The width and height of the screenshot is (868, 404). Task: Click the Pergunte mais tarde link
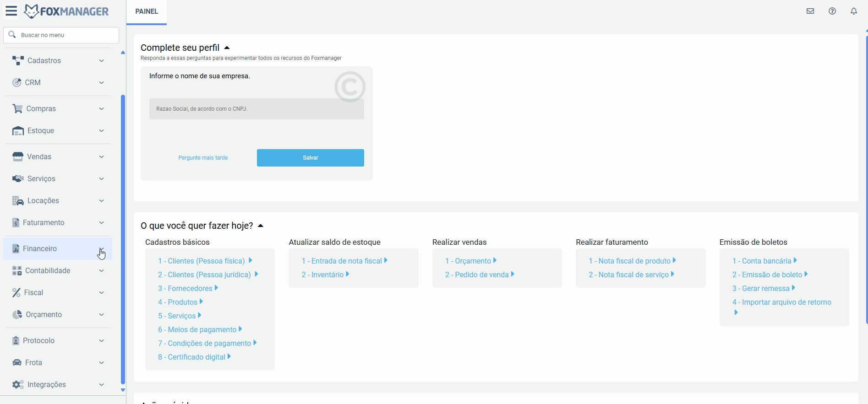(x=203, y=158)
